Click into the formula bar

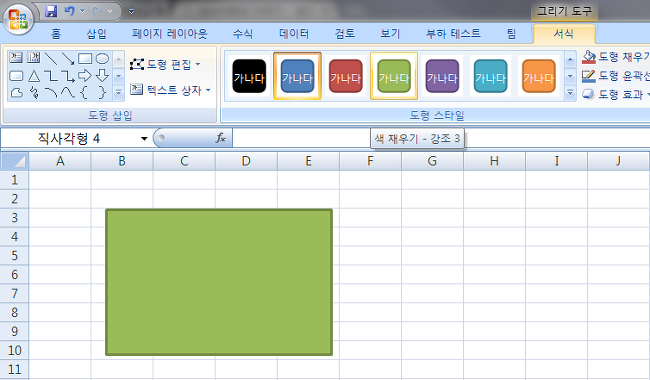click(x=441, y=138)
